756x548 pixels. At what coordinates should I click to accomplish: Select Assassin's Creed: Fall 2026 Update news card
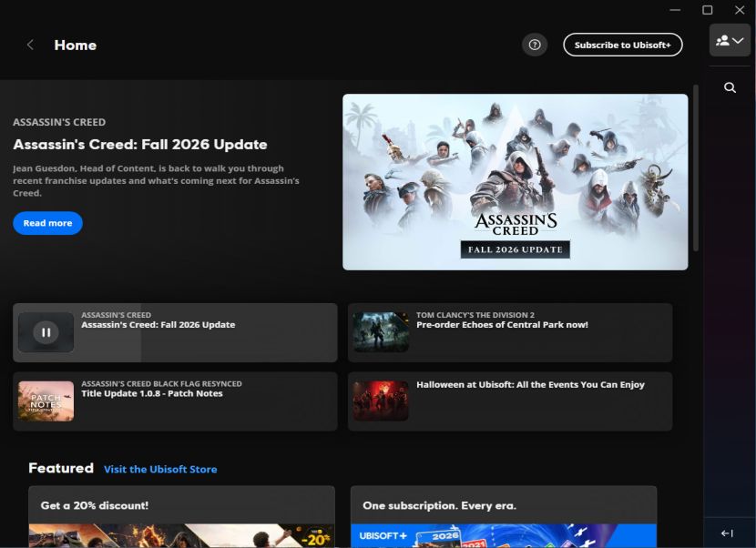(175, 332)
